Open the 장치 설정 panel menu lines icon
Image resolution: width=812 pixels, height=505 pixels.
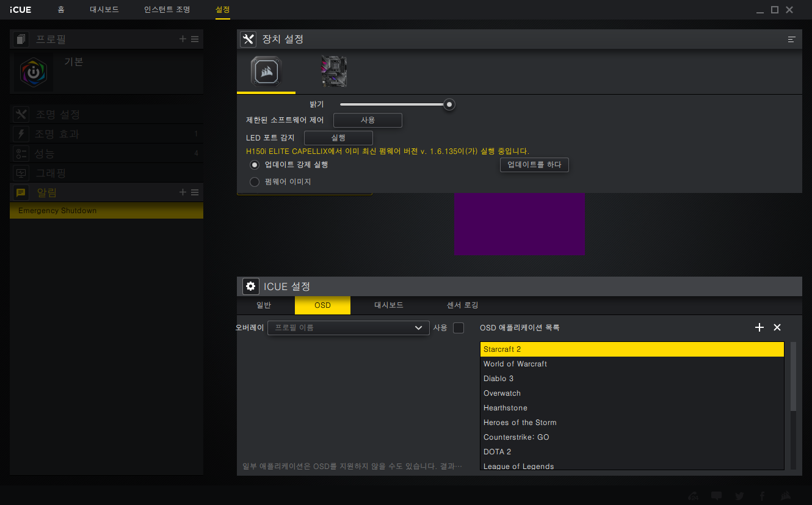791,39
